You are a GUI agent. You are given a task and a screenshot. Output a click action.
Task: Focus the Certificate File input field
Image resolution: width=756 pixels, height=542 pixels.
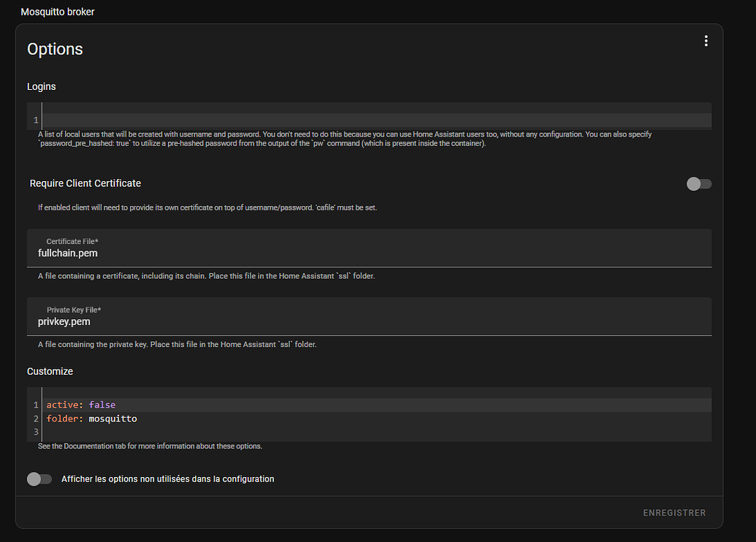[x=370, y=248]
